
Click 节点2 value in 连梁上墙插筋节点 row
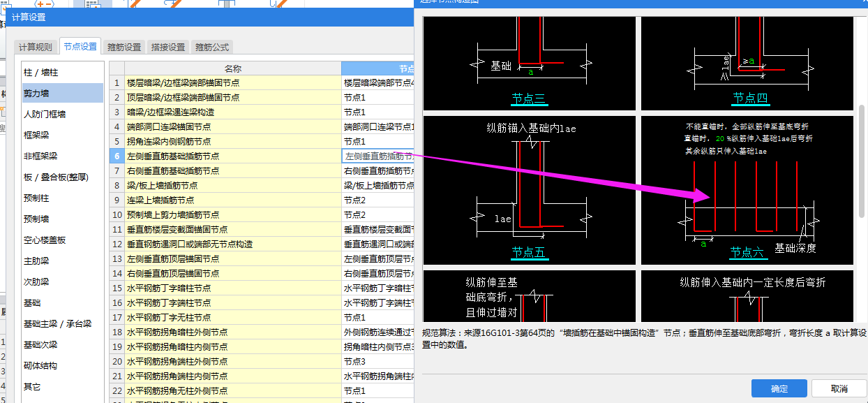(378, 200)
